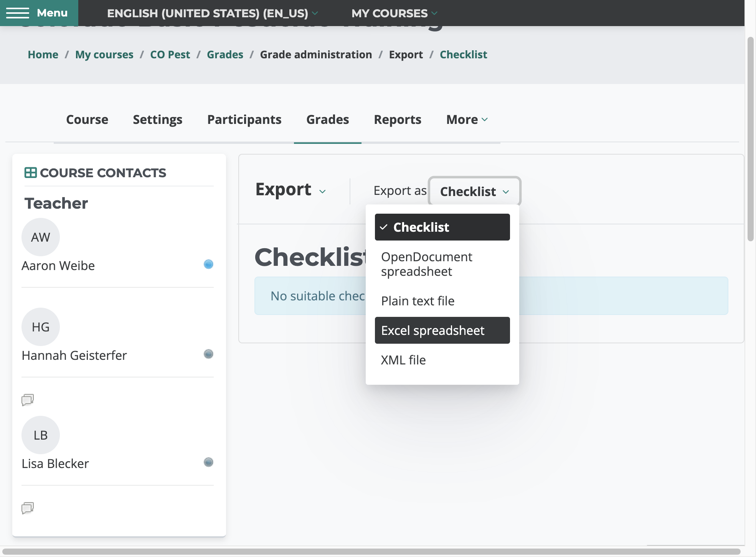Open the Settings tab
This screenshot has height=557, width=756.
click(158, 120)
